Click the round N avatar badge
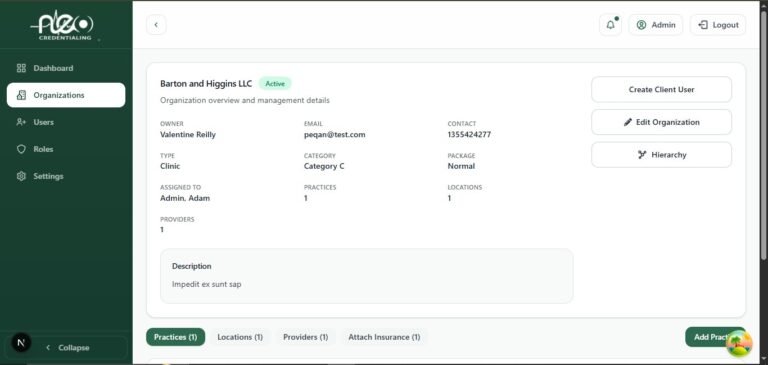The image size is (768, 365). (x=21, y=343)
